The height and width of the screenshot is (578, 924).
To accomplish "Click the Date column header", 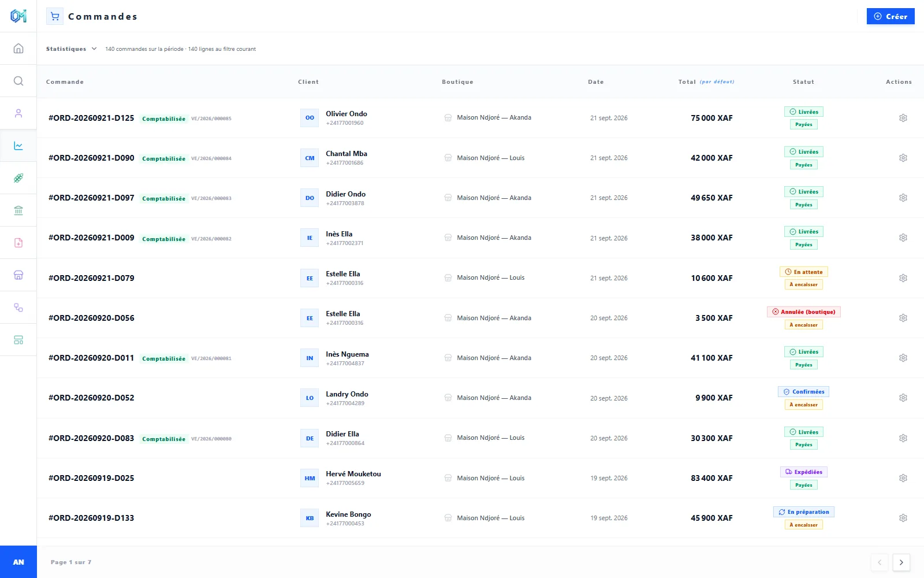I will (x=596, y=82).
